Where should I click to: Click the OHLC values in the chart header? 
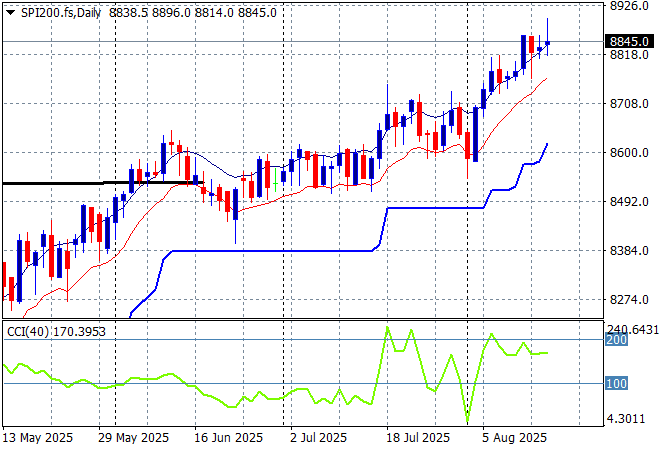[x=191, y=11]
